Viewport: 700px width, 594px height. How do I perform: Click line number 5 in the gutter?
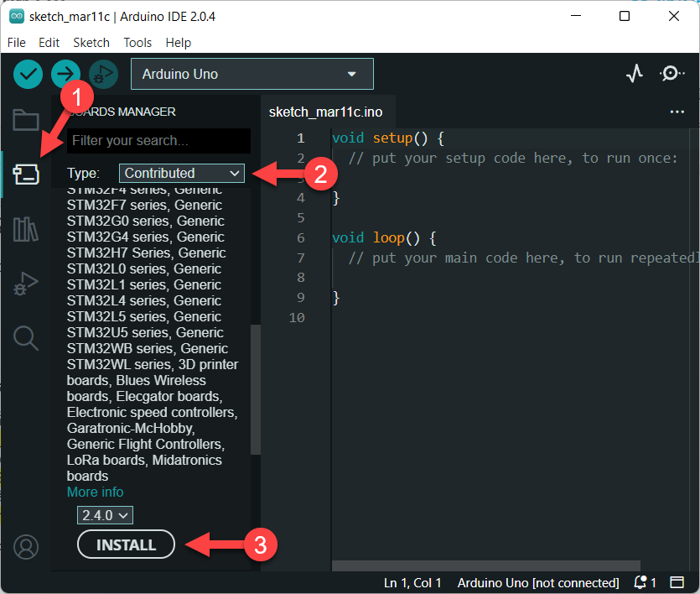[x=301, y=218]
